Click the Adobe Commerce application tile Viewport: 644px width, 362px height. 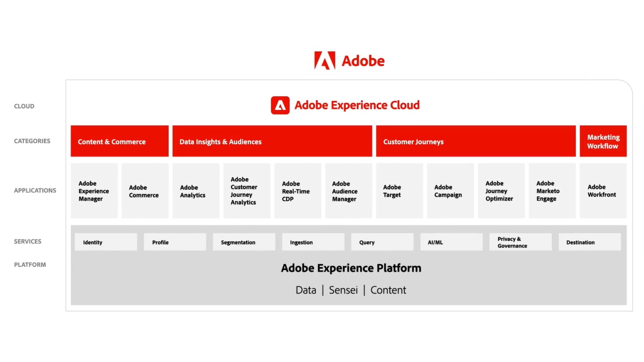tap(145, 191)
